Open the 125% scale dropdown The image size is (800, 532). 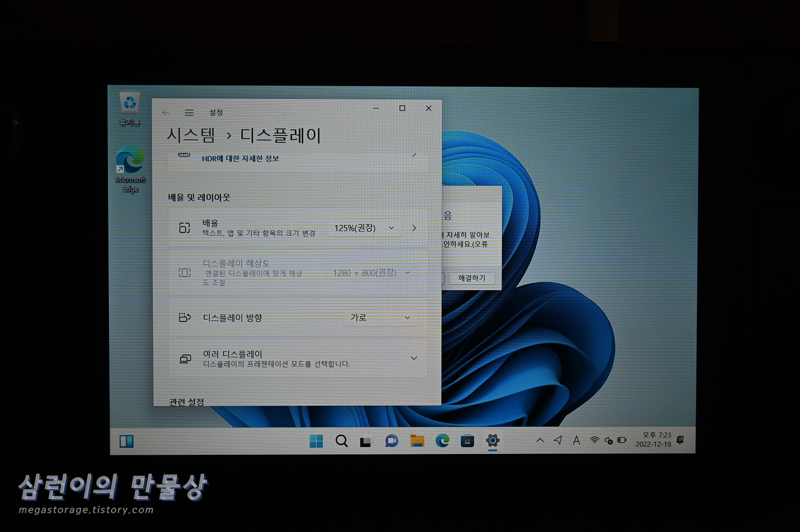pyautogui.click(x=364, y=228)
